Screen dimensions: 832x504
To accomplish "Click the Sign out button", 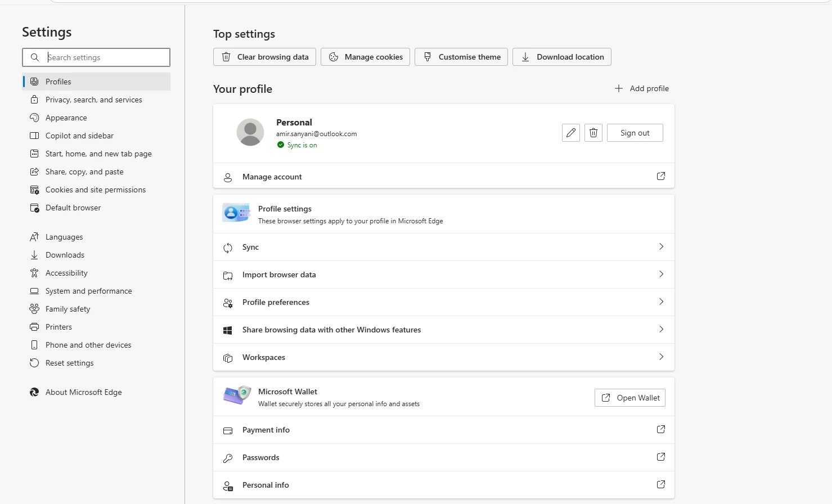I will [635, 133].
